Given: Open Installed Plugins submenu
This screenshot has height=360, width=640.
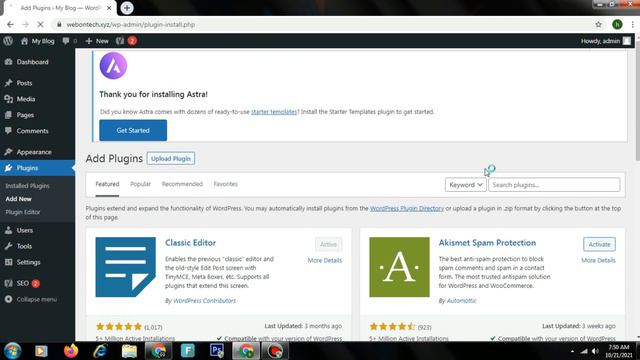Looking at the screenshot, I should (x=27, y=186).
